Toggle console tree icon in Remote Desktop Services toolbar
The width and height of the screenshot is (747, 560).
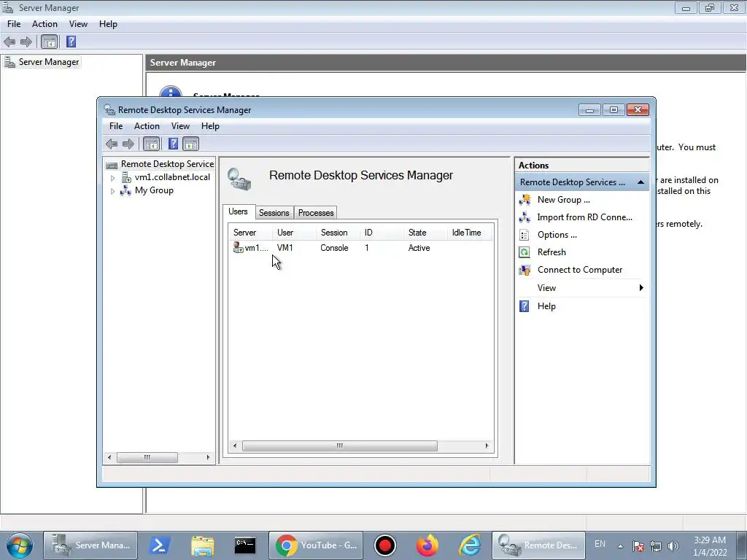pos(152,144)
